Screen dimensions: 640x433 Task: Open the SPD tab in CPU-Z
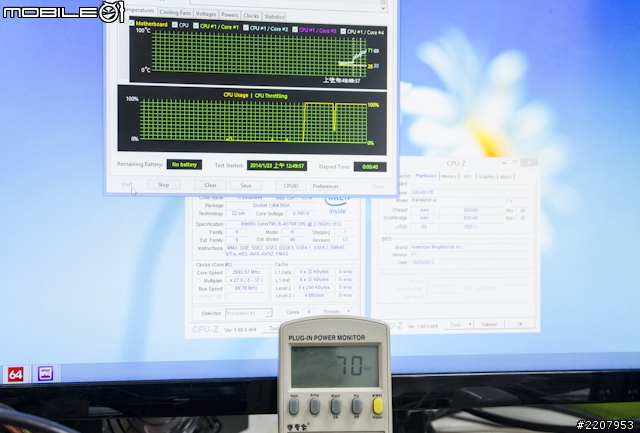(x=468, y=177)
